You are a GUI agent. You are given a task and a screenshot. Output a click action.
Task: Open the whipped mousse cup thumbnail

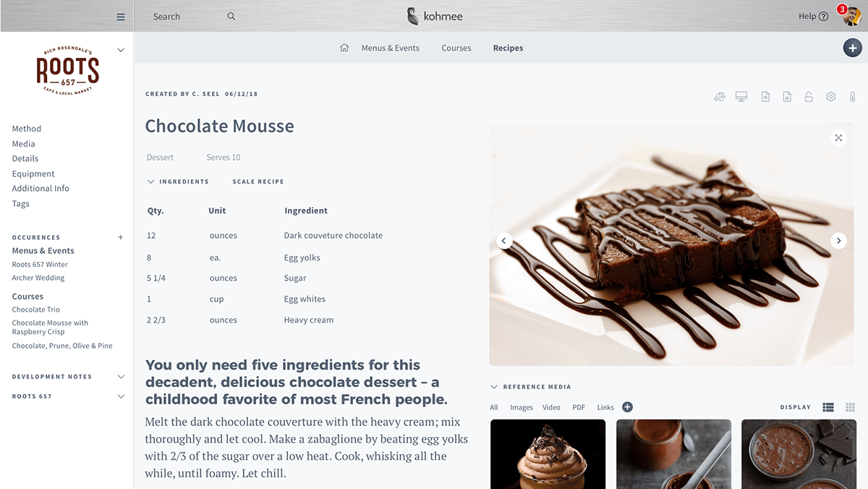[548, 454]
